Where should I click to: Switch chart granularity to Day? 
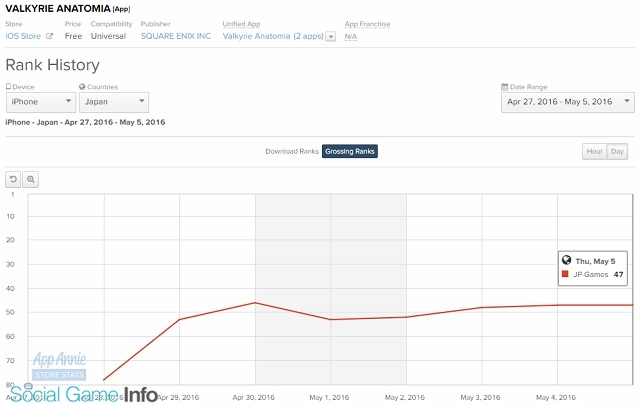[617, 151]
